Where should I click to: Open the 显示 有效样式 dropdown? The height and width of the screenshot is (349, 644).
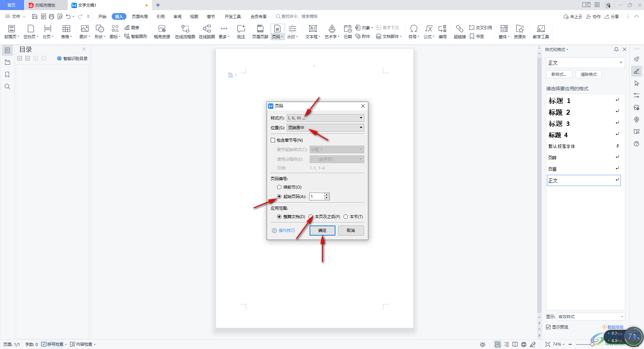coord(591,316)
